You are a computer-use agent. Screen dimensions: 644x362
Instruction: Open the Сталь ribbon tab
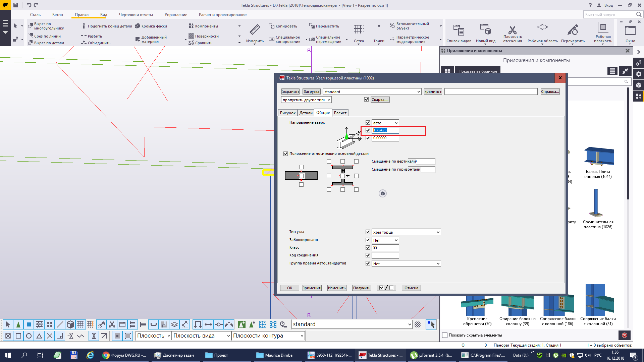pos(35,15)
